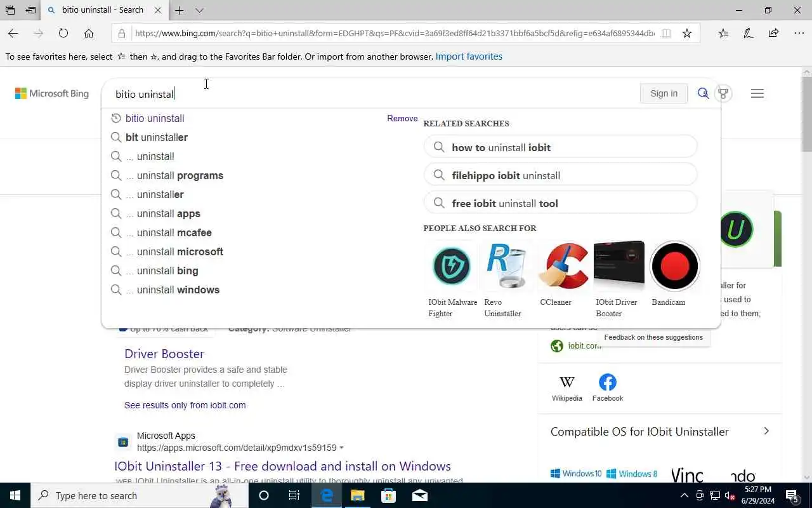Select the IObit Malware Fighter thumbnail
This screenshot has height=508, width=812.
tap(452, 265)
